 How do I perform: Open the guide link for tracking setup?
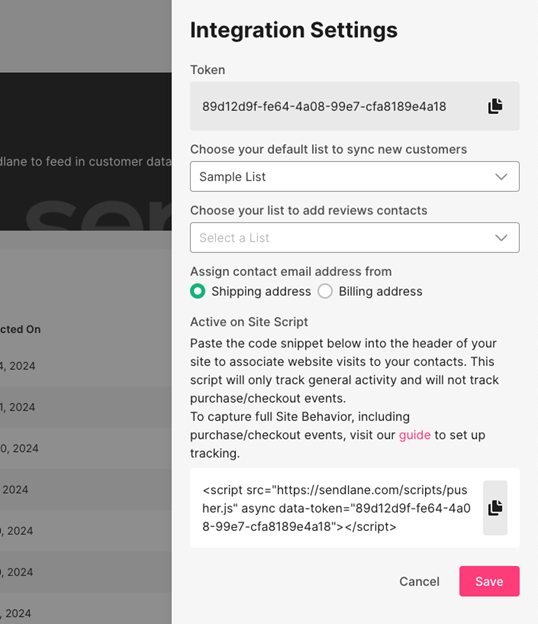[x=415, y=435]
